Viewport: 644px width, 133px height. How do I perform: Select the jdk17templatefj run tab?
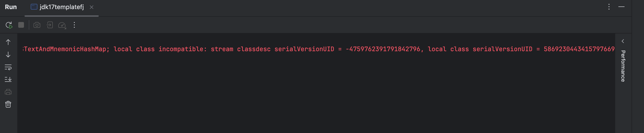(x=62, y=7)
